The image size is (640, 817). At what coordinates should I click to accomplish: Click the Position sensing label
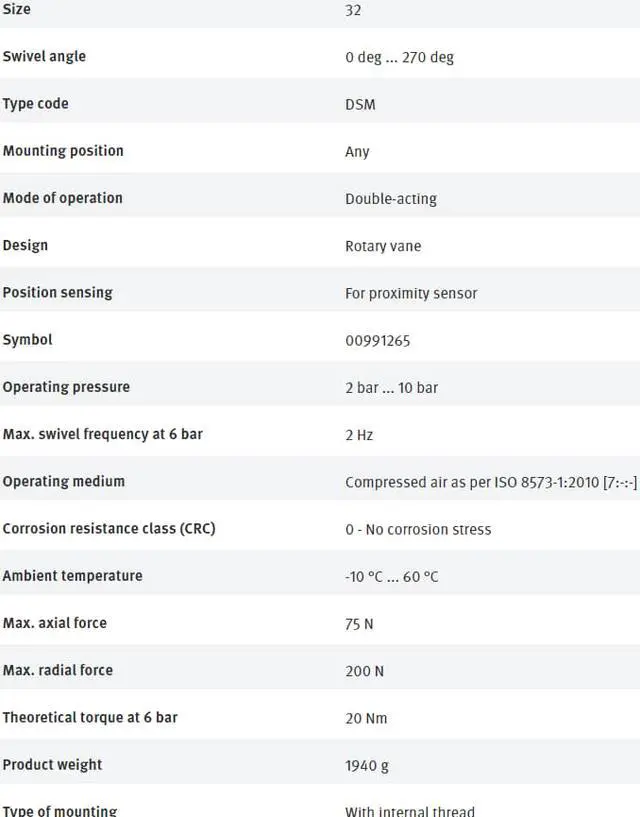pyautogui.click(x=57, y=293)
